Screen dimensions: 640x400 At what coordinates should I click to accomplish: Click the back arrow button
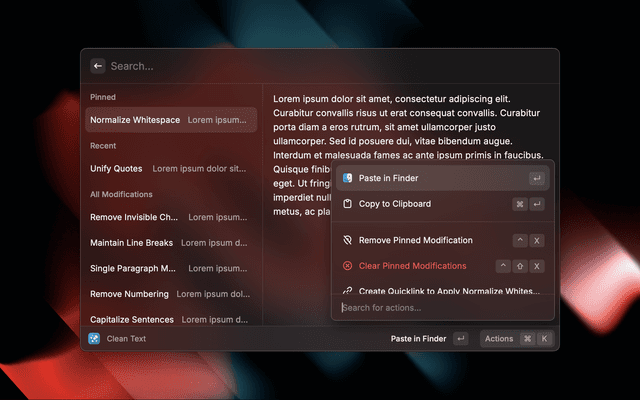pyautogui.click(x=98, y=66)
